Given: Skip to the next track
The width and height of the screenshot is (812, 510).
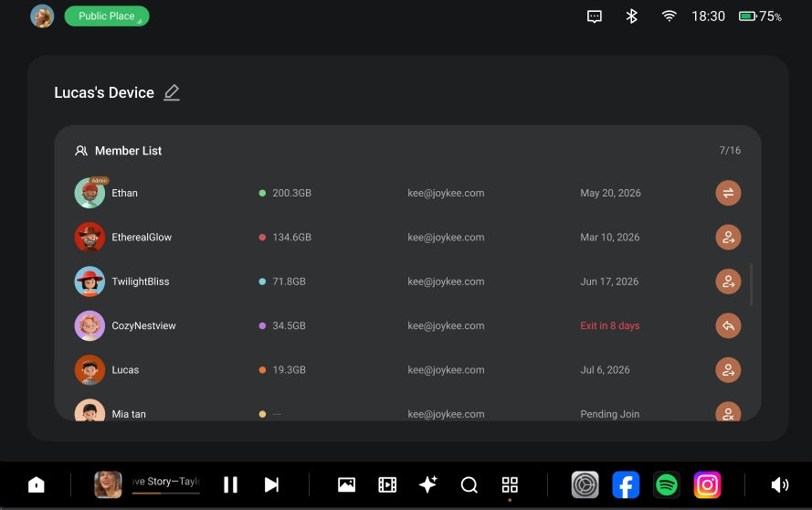Looking at the screenshot, I should [x=271, y=485].
